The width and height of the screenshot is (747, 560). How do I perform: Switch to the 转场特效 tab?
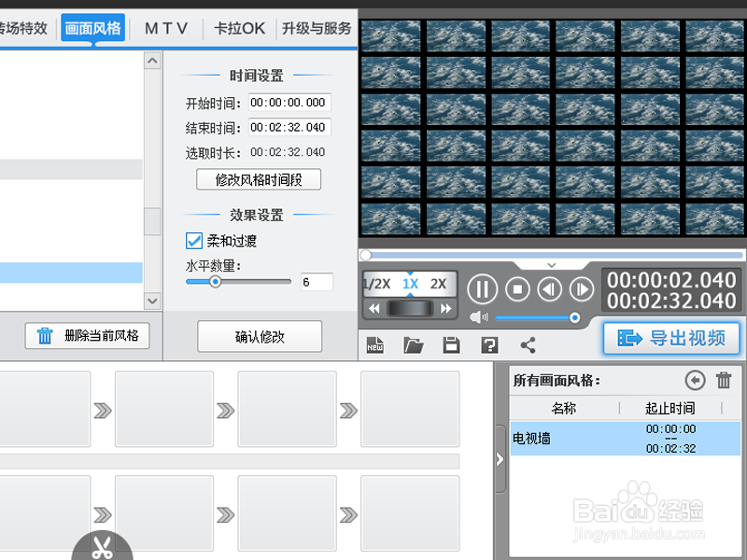[x=24, y=28]
